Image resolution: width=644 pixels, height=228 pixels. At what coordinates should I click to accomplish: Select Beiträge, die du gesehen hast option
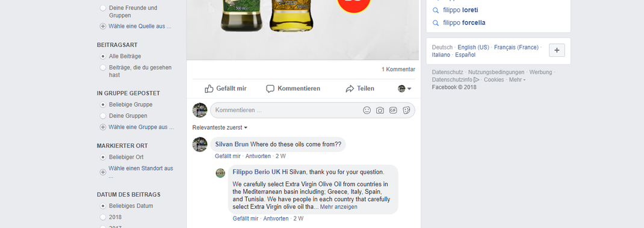103,68
